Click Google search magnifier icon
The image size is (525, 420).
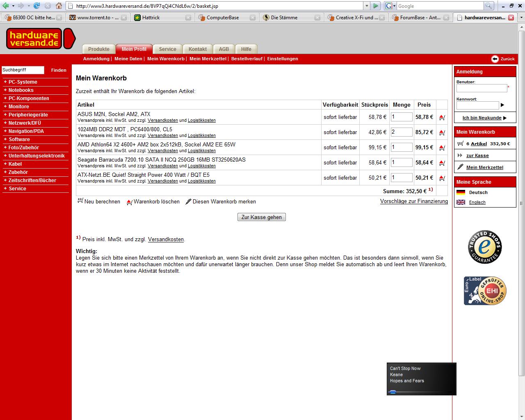[x=489, y=6]
